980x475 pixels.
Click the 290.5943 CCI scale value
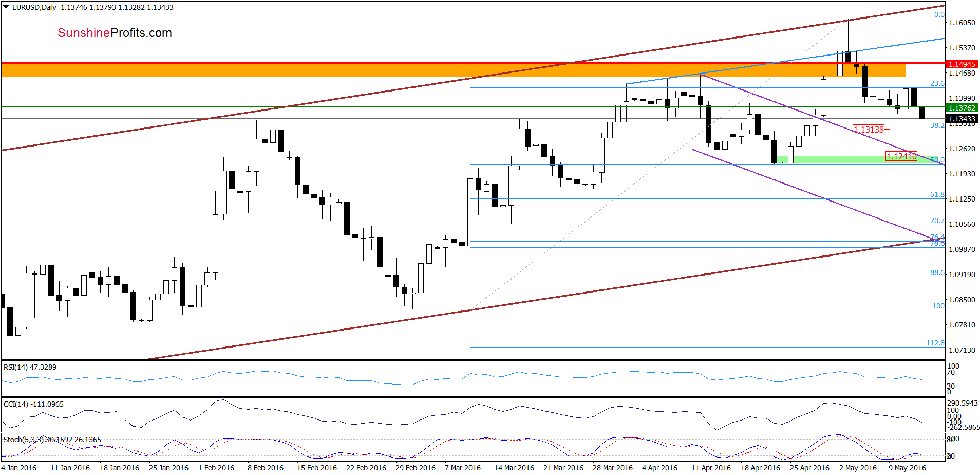963,403
